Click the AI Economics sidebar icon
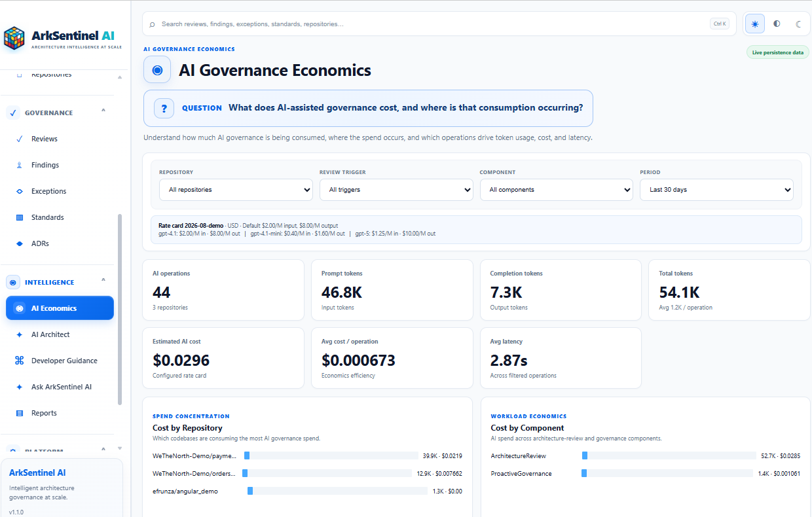This screenshot has width=812, height=517. tap(20, 308)
